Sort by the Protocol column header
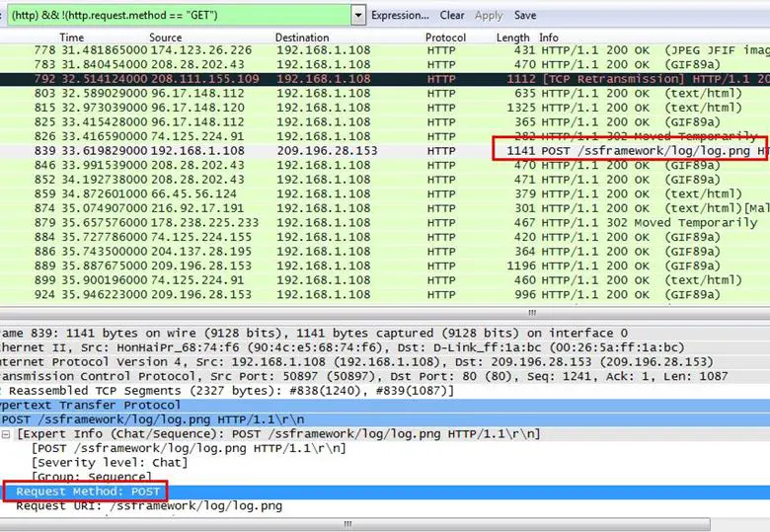The height and width of the screenshot is (532, 770). (445, 38)
